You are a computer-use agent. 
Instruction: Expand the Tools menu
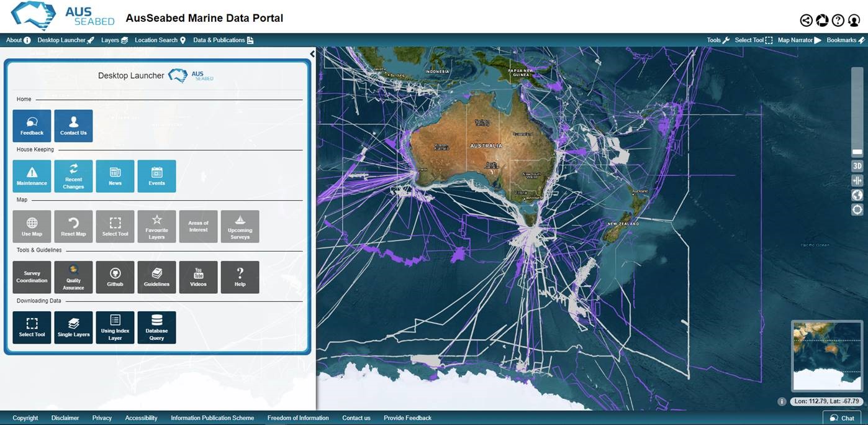(717, 40)
